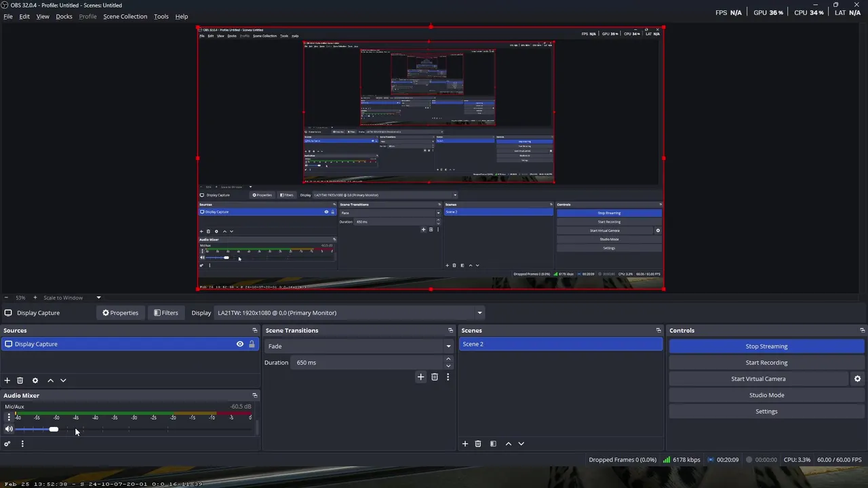Open advanced audio properties gears icon
Viewport: 868px width, 488px height.
pyautogui.click(x=7, y=444)
